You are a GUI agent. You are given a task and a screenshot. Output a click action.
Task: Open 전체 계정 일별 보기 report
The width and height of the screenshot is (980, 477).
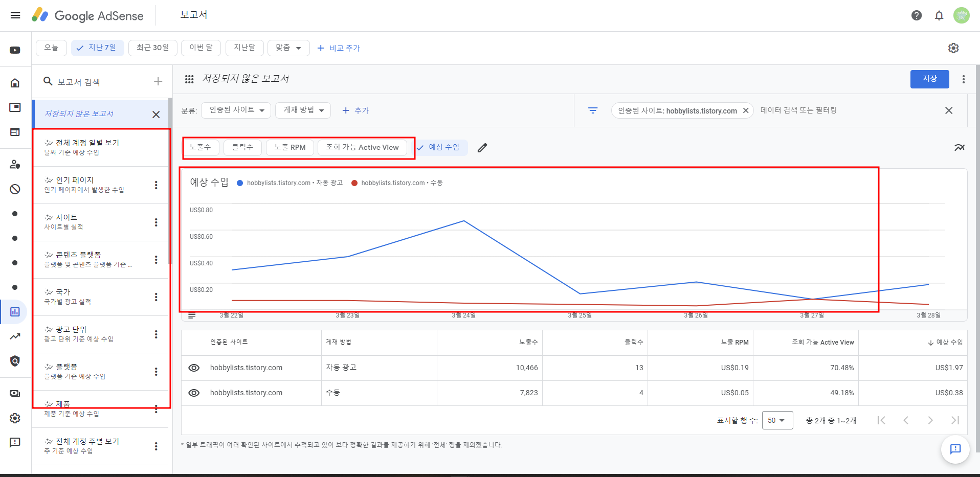pos(100,148)
